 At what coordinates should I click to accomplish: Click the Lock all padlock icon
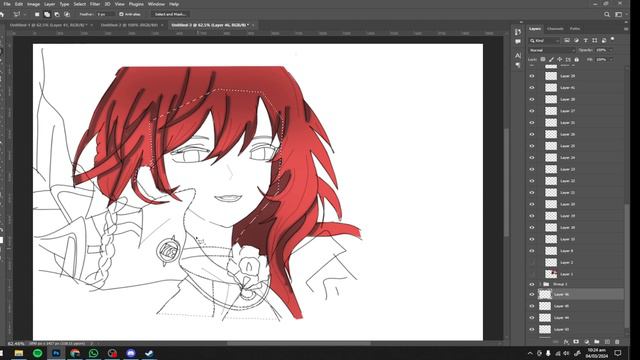[x=577, y=60]
